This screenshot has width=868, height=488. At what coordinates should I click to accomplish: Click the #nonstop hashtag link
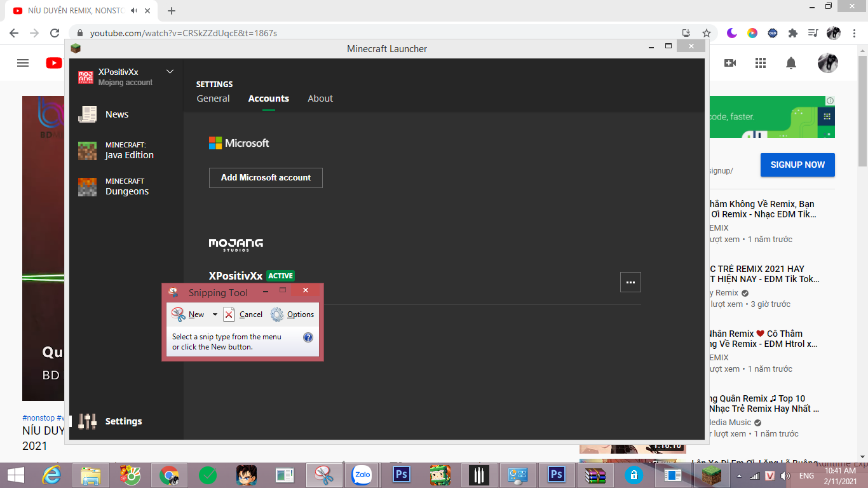coord(38,418)
